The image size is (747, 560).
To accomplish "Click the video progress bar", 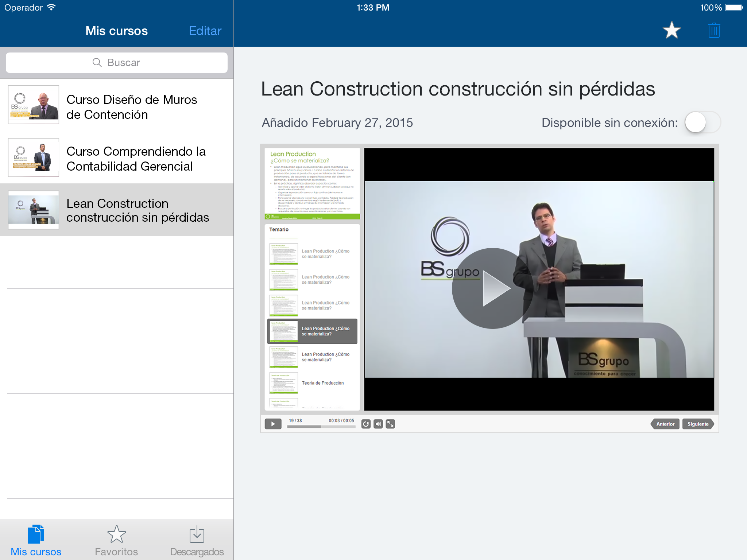I will click(x=321, y=427).
